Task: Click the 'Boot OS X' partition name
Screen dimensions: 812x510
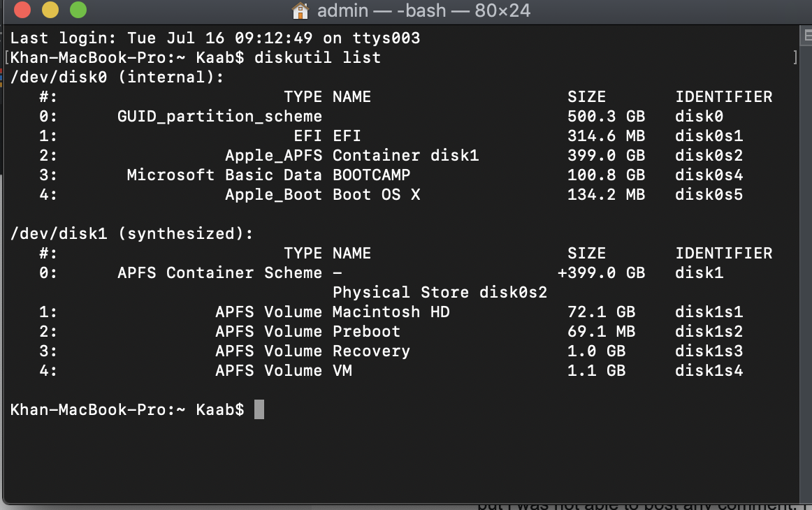Action: pos(376,194)
